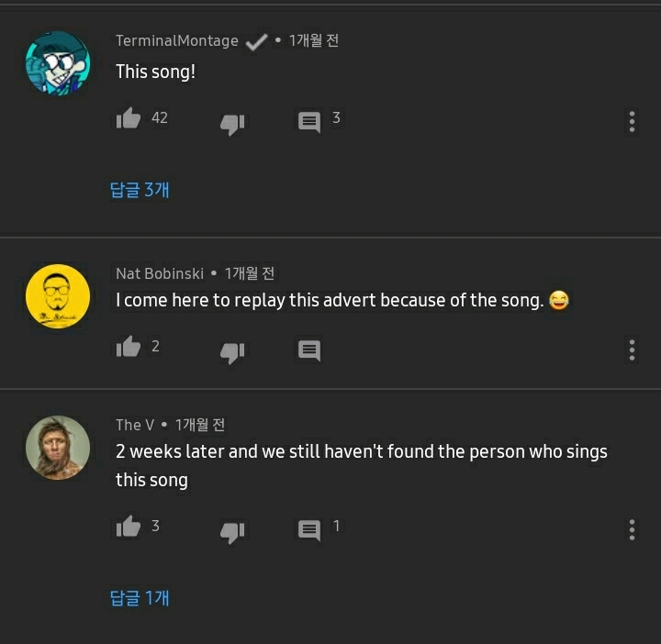Viewport: 661px width, 644px height.
Task: Open reply icon on TerminalMontage's comment
Action: coord(309,121)
